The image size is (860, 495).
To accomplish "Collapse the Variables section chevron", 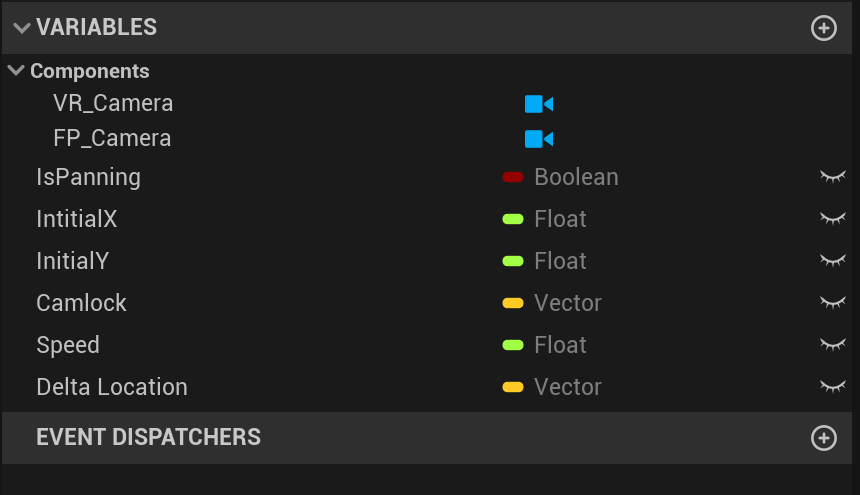I will click(22, 28).
